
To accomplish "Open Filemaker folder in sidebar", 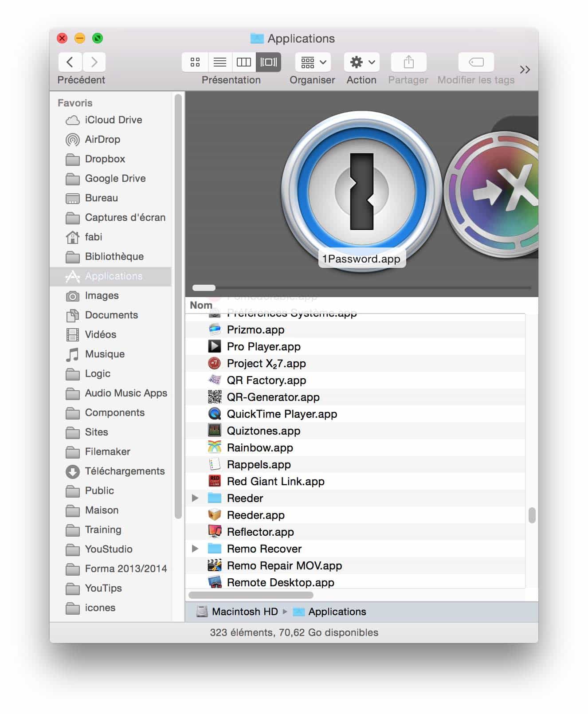I will [111, 451].
